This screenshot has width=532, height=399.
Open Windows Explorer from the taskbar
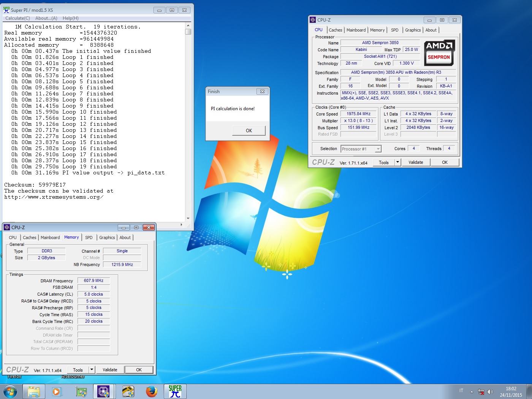(x=34, y=391)
